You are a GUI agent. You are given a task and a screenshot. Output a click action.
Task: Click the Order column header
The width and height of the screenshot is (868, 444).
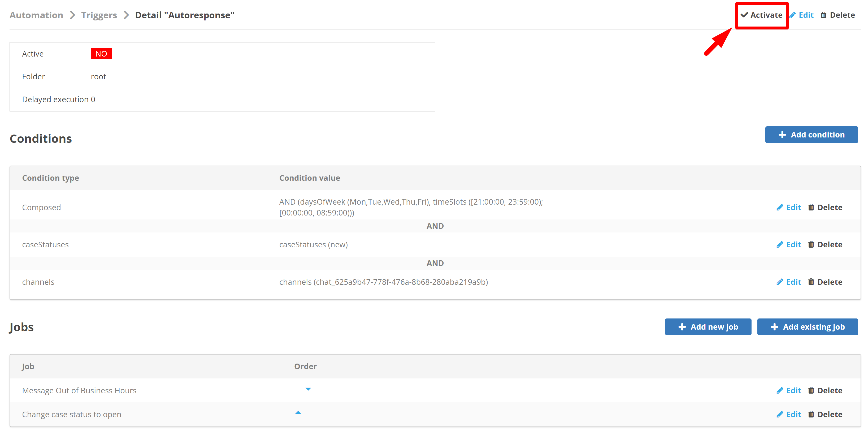point(305,367)
